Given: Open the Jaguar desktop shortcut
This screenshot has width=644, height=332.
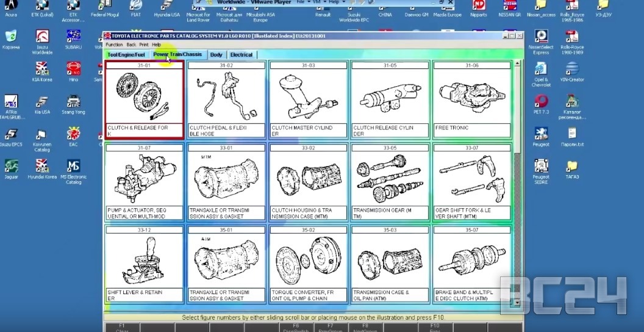Looking at the screenshot, I should pos(11,167).
